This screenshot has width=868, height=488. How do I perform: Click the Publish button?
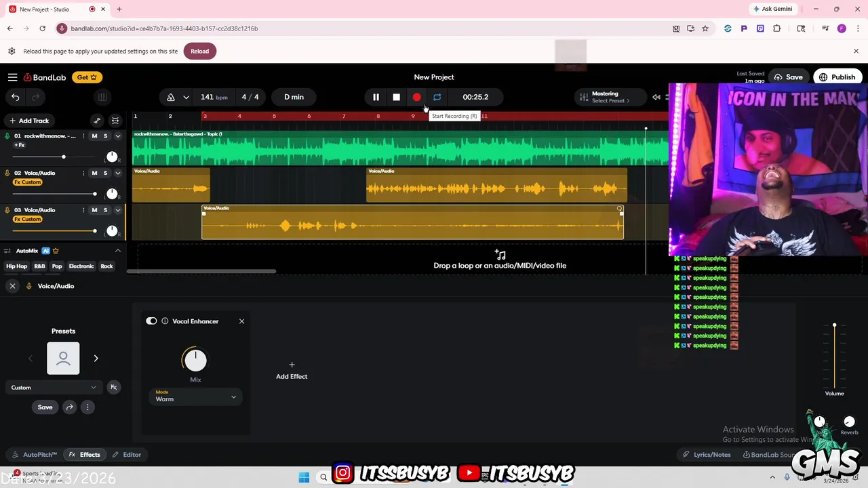tap(837, 77)
